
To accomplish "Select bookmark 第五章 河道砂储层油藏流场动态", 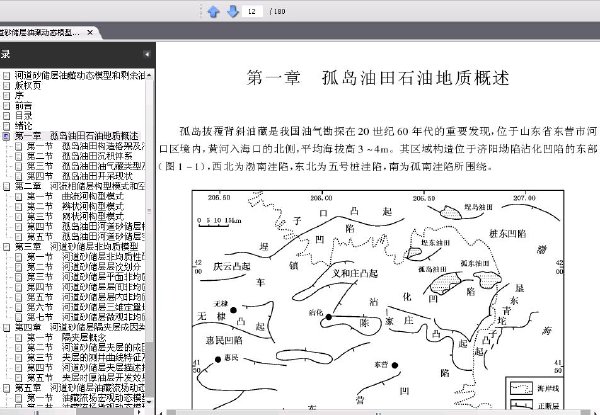I will click(80, 388).
